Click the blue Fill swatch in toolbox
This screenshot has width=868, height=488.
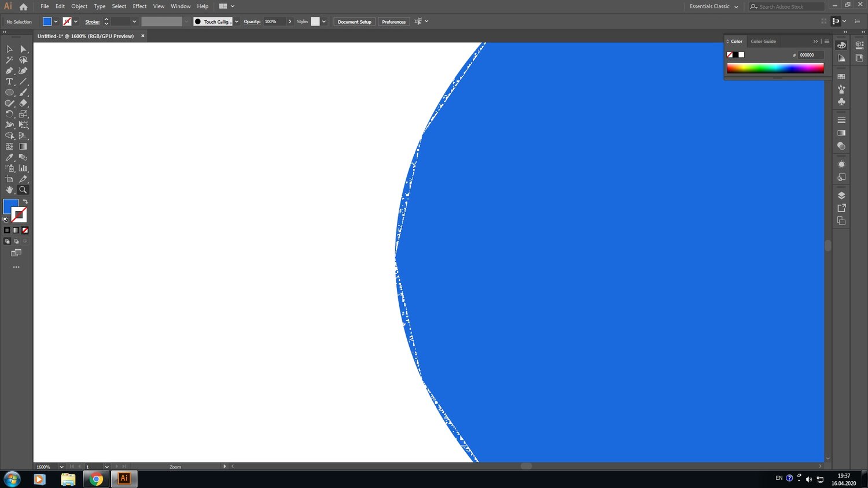click(x=10, y=206)
